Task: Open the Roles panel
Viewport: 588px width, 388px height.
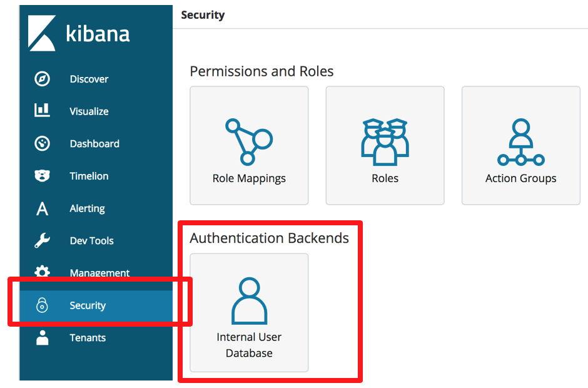Action: coord(385,145)
